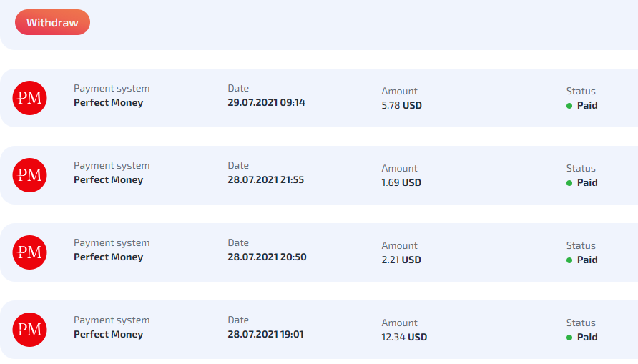Click the Withdraw button

[52, 23]
